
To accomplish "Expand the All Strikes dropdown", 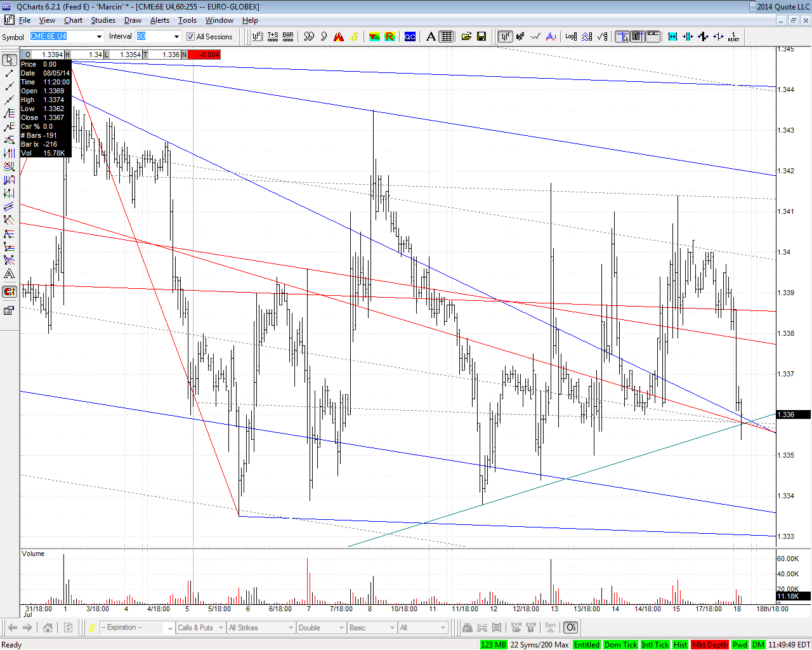I will [291, 628].
